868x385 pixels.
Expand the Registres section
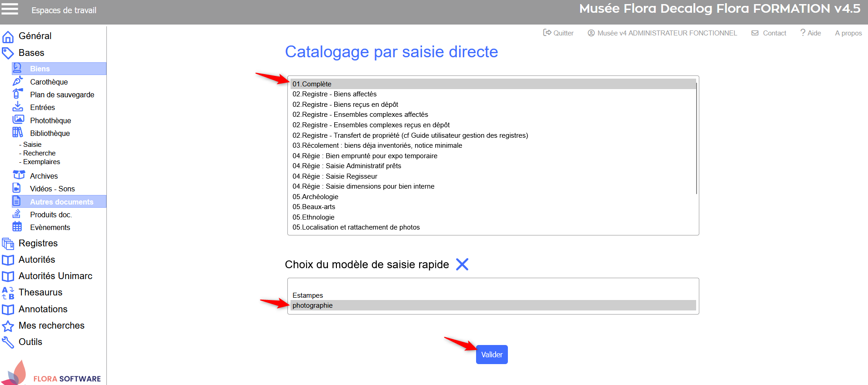(38, 243)
